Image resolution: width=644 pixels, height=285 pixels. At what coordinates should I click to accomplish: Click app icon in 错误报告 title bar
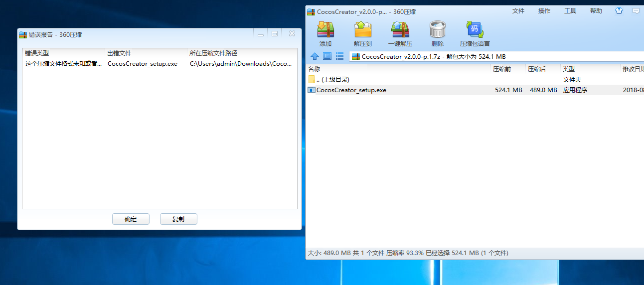22,35
